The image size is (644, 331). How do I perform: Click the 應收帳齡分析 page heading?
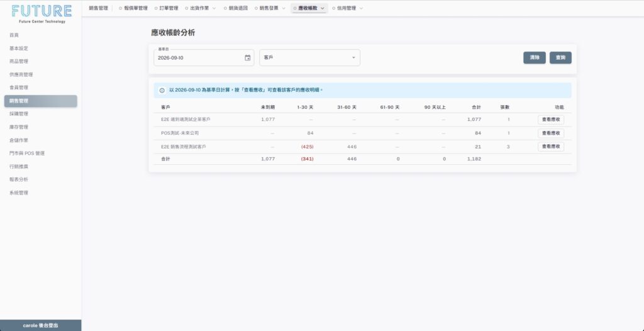pos(173,33)
